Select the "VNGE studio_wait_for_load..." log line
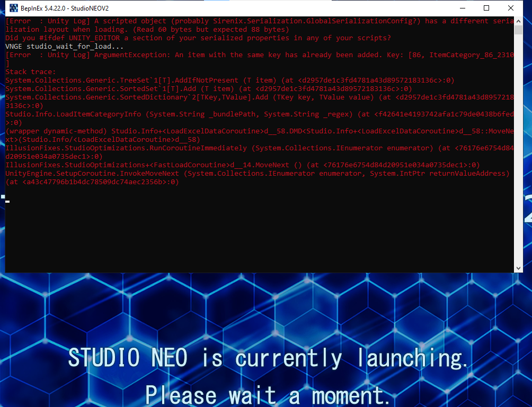 pyautogui.click(x=64, y=47)
